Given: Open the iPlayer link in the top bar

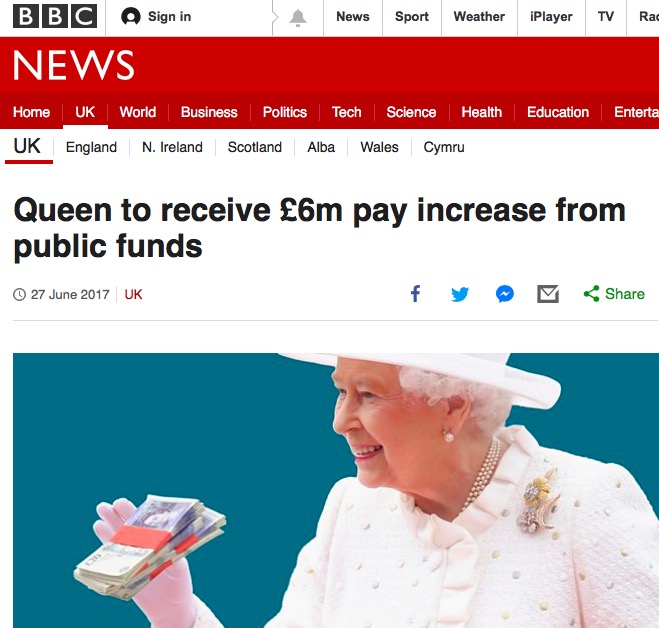Looking at the screenshot, I should [x=551, y=17].
